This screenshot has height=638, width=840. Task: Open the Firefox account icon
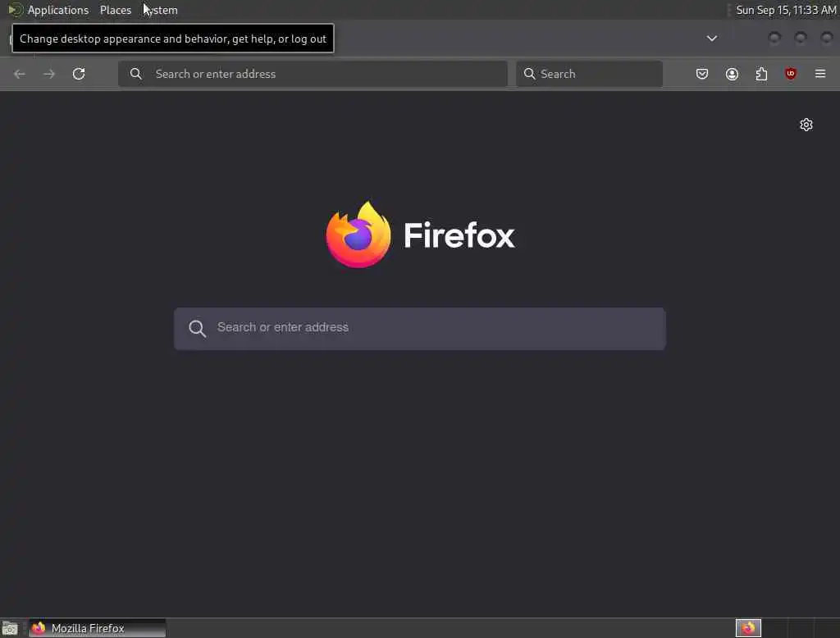tap(732, 74)
